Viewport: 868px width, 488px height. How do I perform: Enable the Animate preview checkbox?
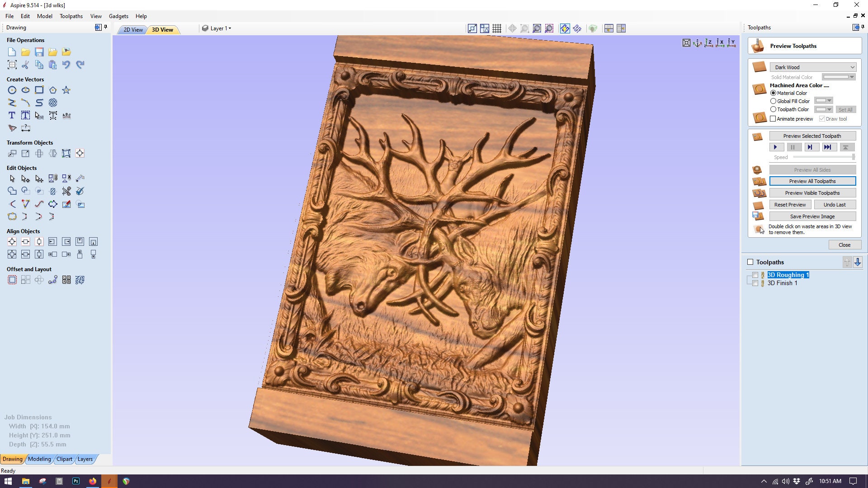click(x=774, y=118)
